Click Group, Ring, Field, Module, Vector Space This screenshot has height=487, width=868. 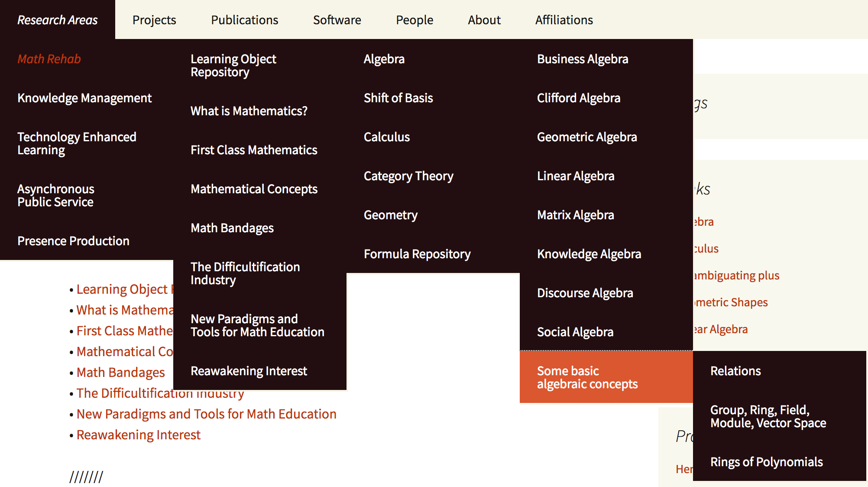(768, 416)
